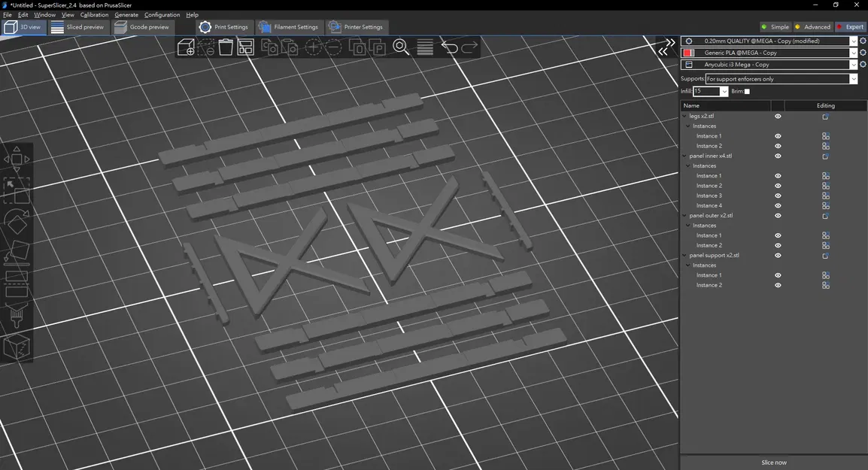Screen dimensions: 868x470
Task: Click the Redo arrow icon
Action: point(469,47)
